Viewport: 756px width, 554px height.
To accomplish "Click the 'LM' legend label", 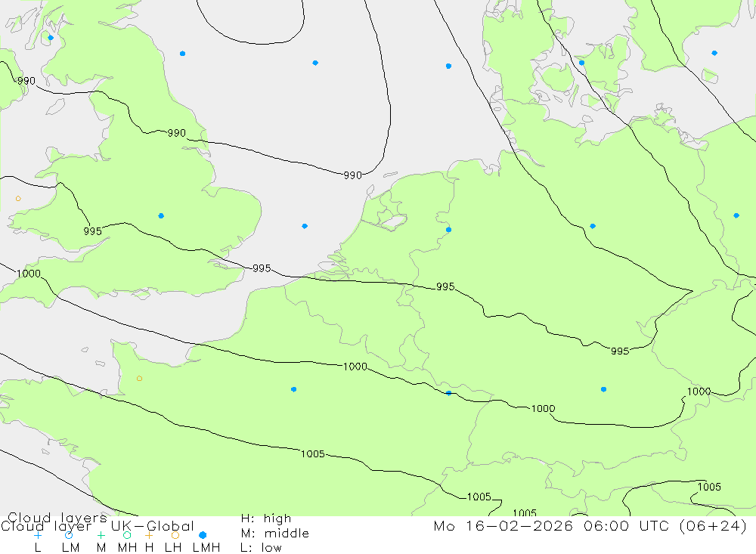I will tap(70, 548).
